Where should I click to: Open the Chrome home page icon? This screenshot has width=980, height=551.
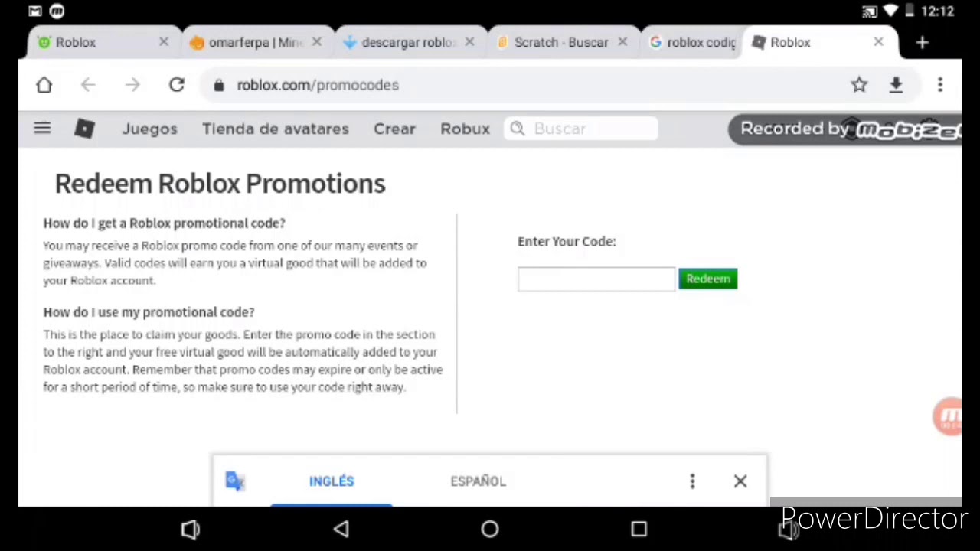tap(44, 85)
